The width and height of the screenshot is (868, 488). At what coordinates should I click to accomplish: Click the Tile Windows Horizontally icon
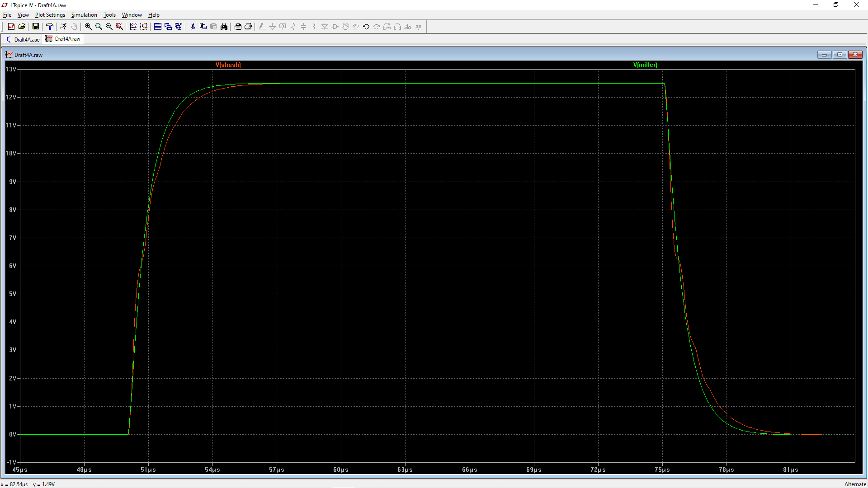[x=158, y=27]
